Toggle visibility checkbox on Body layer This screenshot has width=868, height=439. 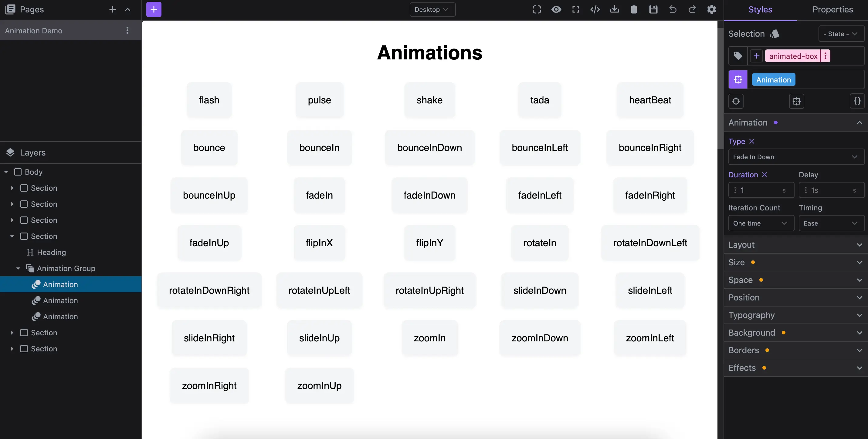[18, 172]
